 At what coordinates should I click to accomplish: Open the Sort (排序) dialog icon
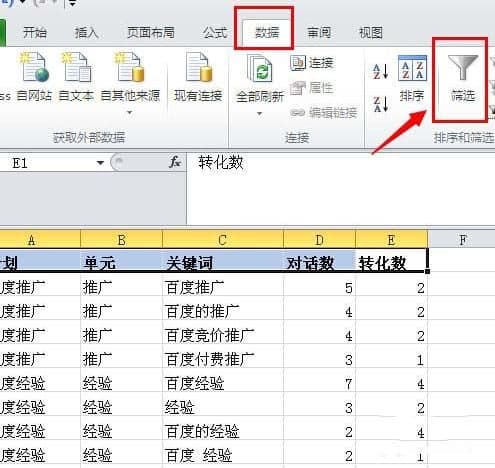click(x=412, y=69)
